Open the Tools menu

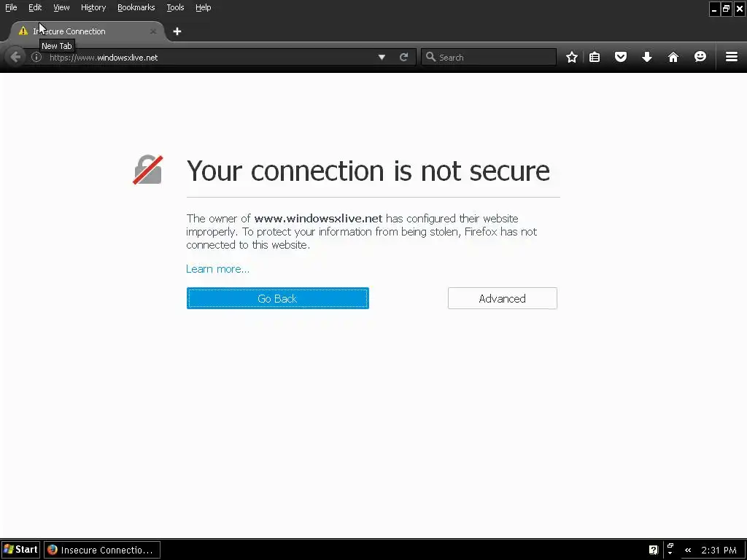coord(175,7)
